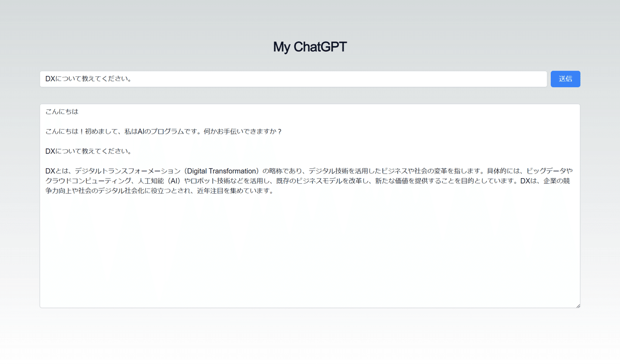Screen dimensions: 620x364
Task: Click the DXについて教えてください。 line in chat log
Action: coord(88,151)
